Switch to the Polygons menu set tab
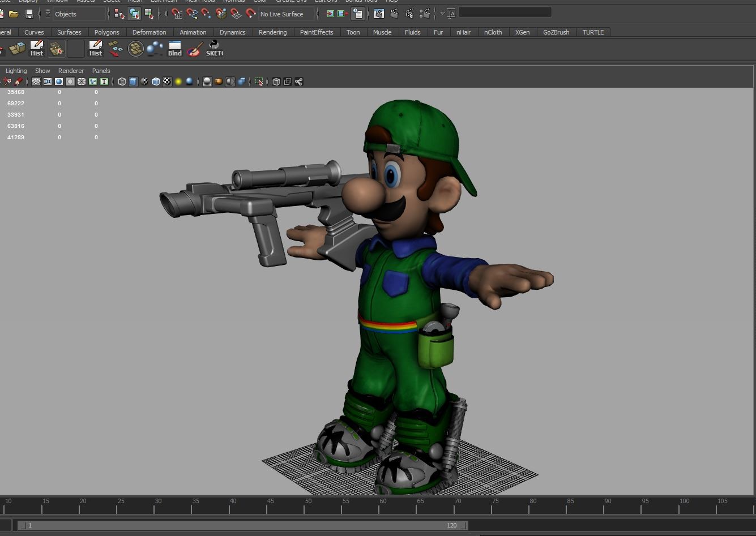The width and height of the screenshot is (756, 536). coord(106,32)
